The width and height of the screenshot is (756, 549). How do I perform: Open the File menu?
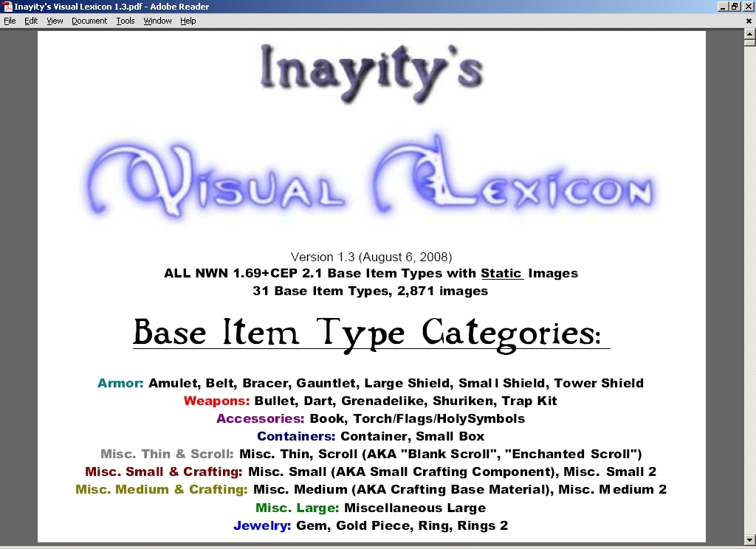[x=10, y=21]
